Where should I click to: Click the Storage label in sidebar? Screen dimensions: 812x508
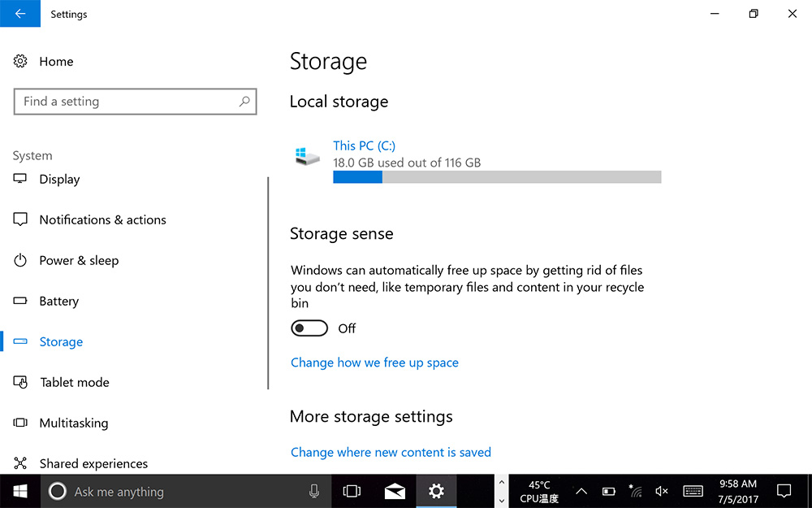pyautogui.click(x=61, y=341)
